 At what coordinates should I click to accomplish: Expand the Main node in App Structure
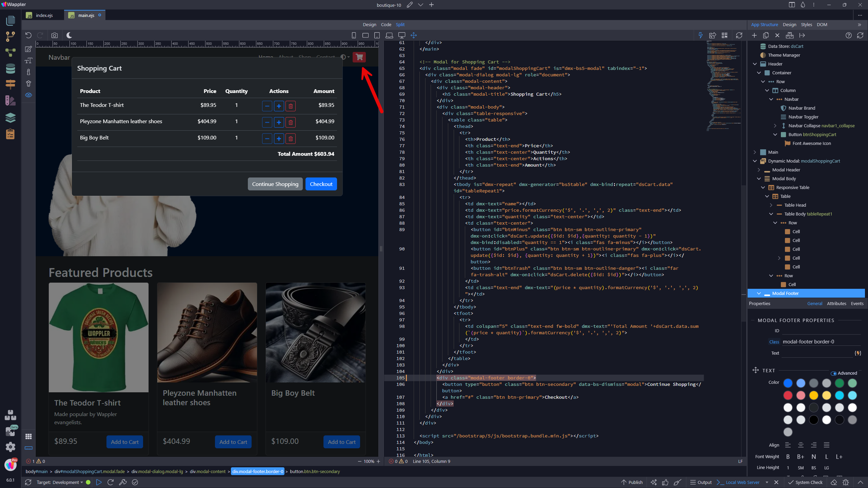pos(755,152)
